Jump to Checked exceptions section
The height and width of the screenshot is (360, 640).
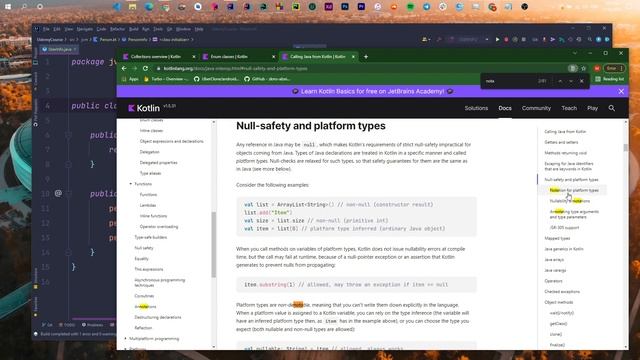pos(562,291)
